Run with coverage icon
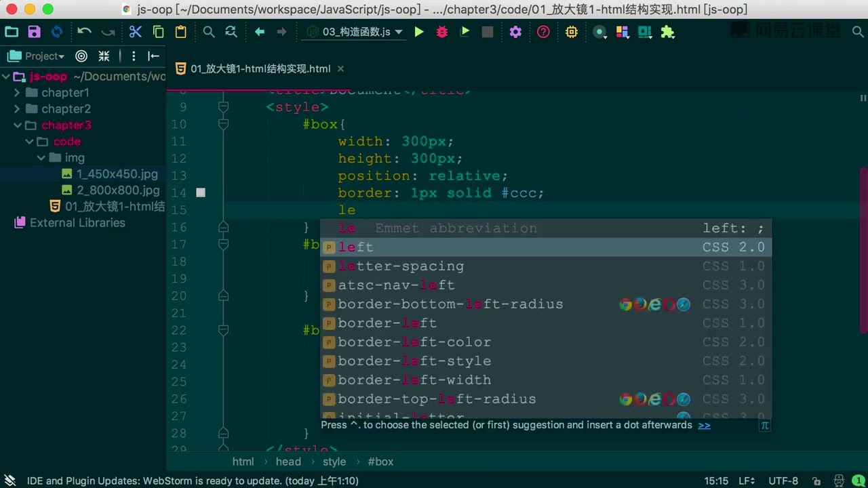Image resolution: width=868 pixels, height=488 pixels. [x=465, y=32]
